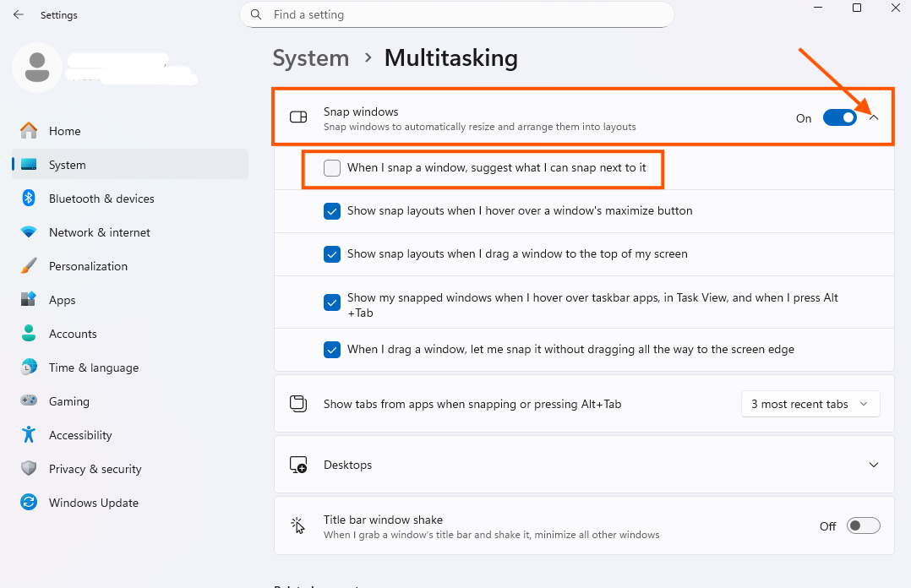Viewport: 911px width, 588px height.
Task: Click the System breadcrumb link
Action: [311, 58]
